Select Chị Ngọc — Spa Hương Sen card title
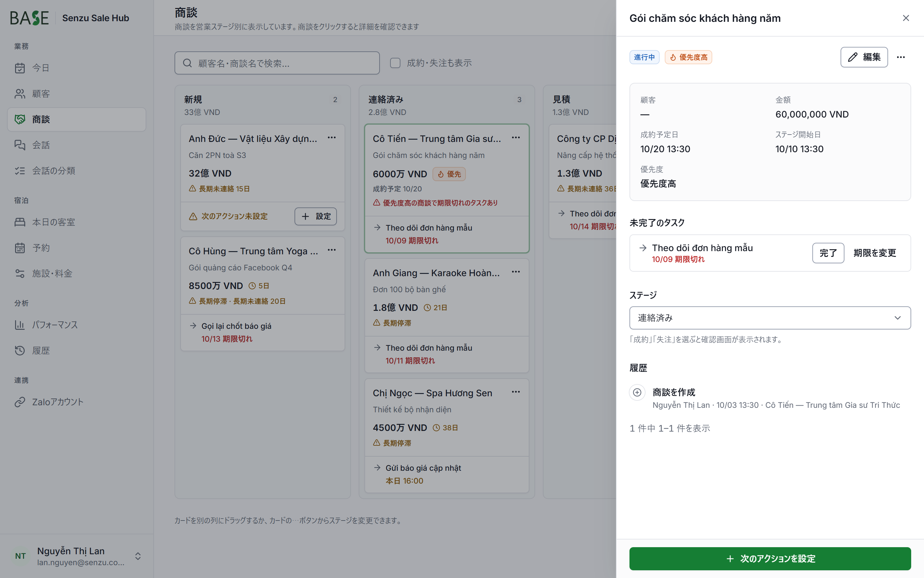 432,393
